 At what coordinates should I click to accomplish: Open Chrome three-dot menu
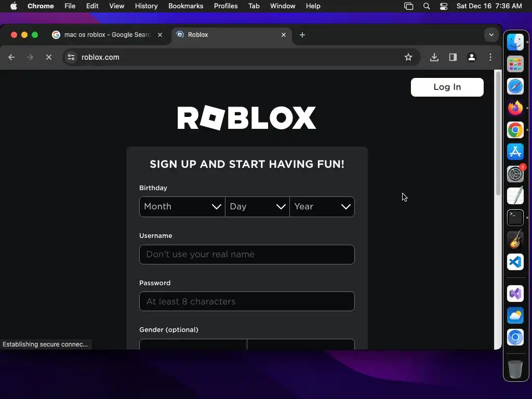click(490, 57)
